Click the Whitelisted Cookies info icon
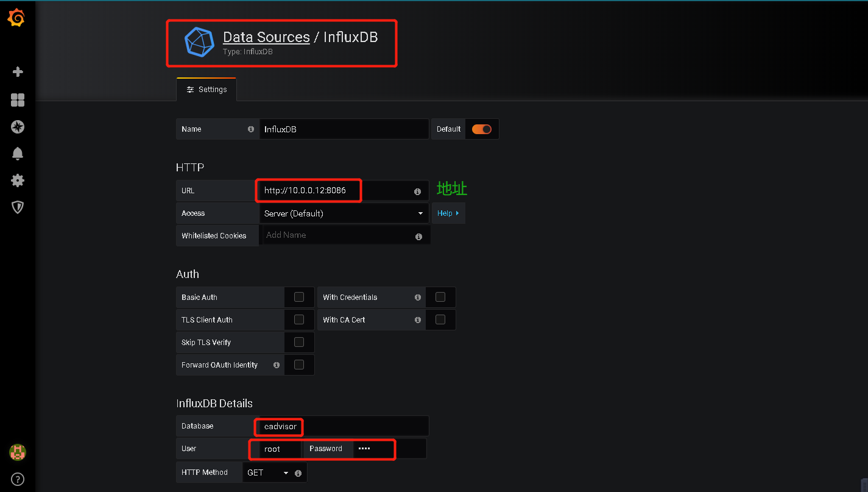 coord(418,237)
